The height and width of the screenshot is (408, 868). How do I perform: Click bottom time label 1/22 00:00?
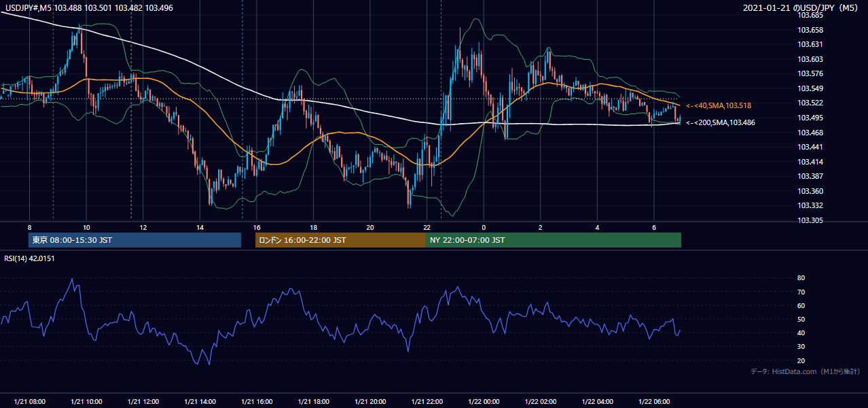tap(483, 402)
